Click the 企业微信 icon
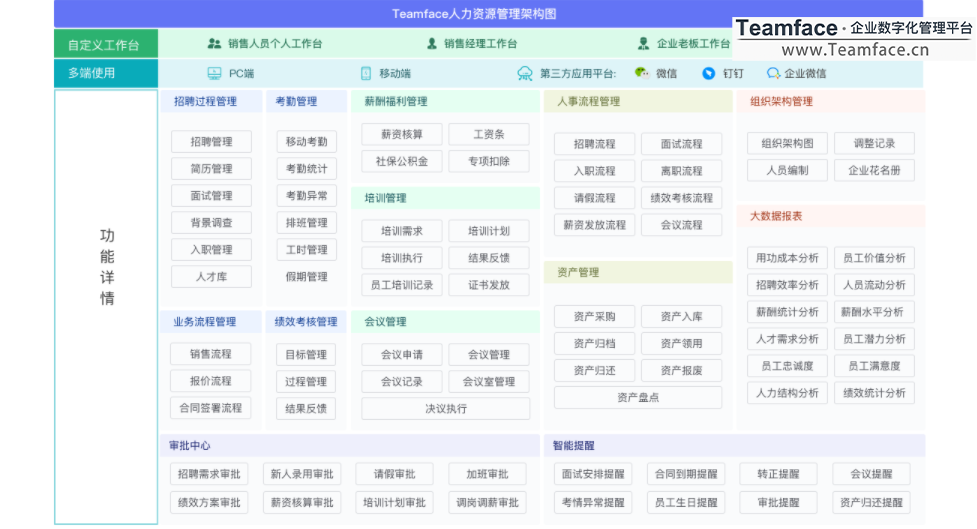977x529 pixels. click(773, 73)
